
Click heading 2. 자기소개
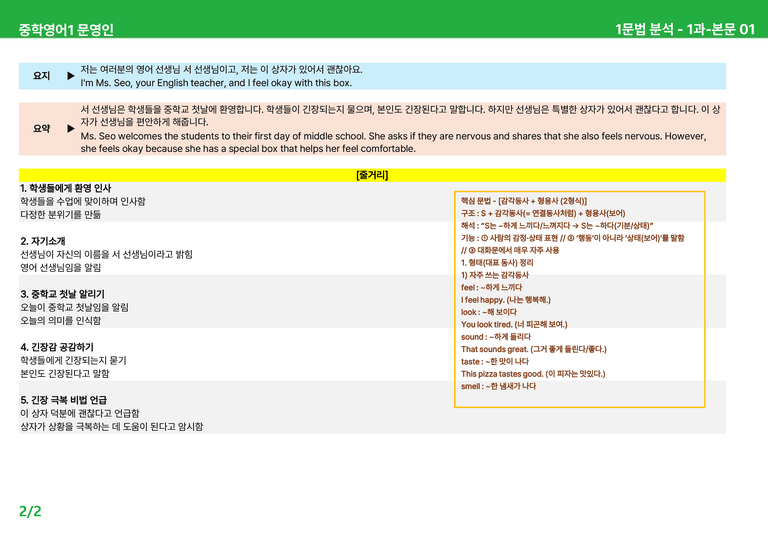click(x=43, y=241)
